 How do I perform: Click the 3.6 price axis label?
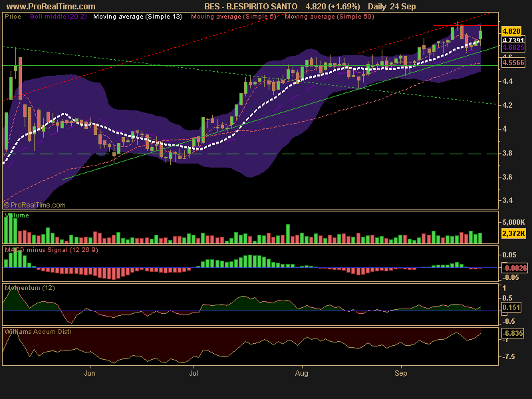click(x=507, y=177)
